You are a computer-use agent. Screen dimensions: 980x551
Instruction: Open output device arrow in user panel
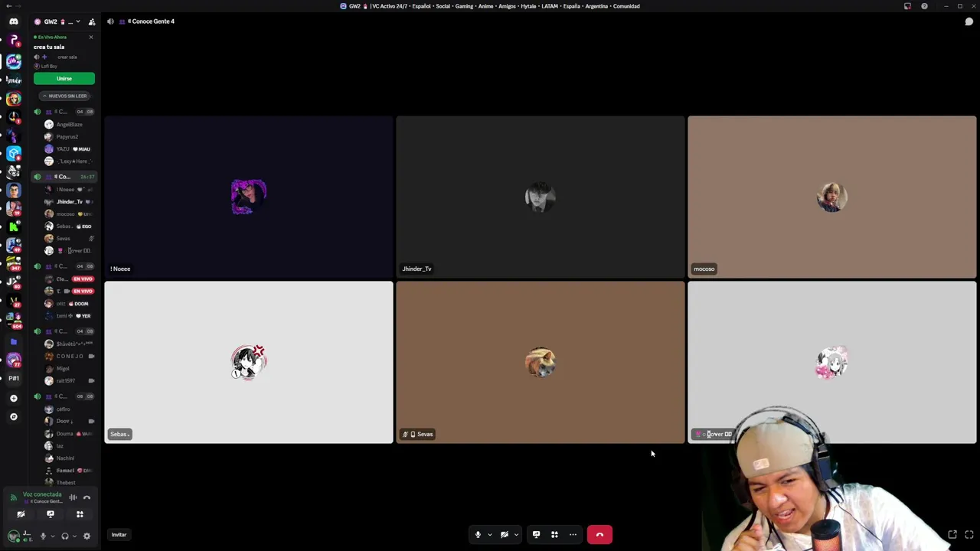tap(74, 536)
